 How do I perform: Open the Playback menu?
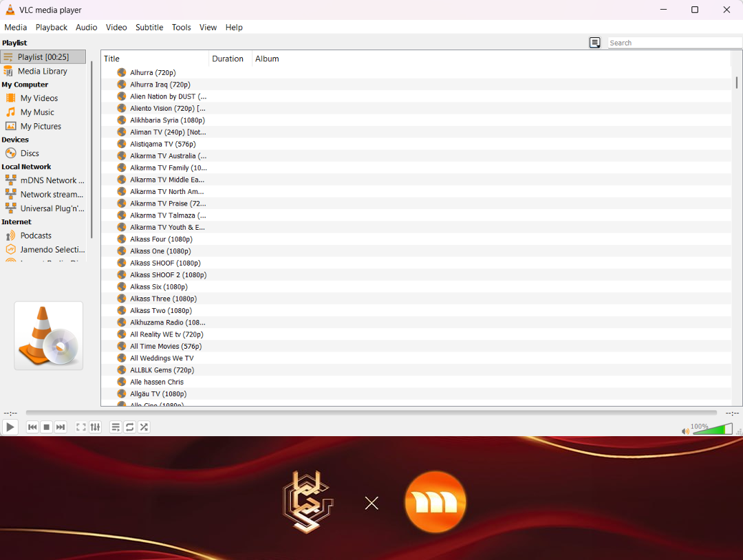(52, 28)
